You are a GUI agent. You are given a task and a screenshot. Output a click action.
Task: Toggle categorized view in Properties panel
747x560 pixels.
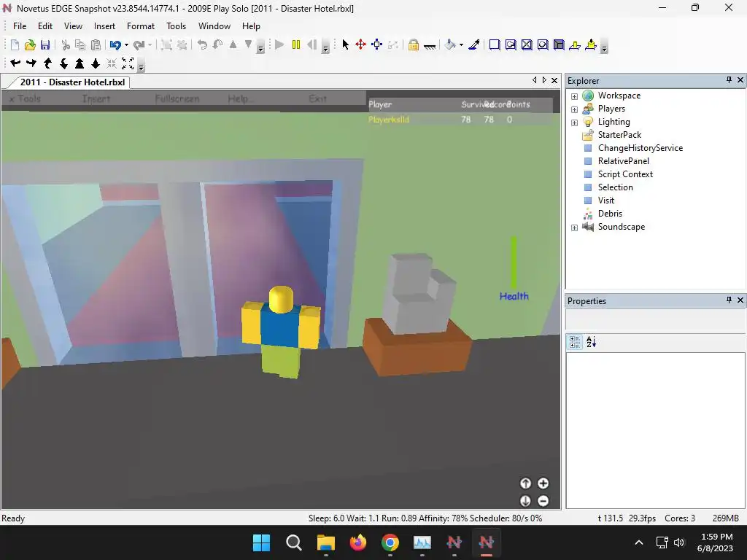(x=575, y=342)
